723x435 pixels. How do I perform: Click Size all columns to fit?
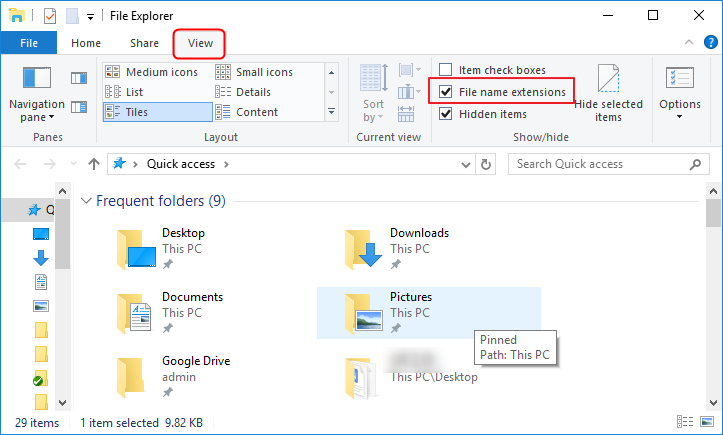click(x=406, y=113)
